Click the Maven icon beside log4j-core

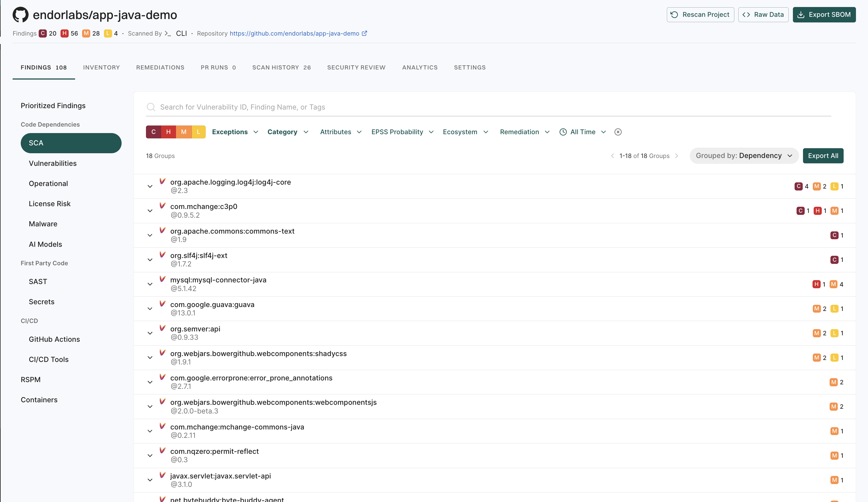pos(163,182)
